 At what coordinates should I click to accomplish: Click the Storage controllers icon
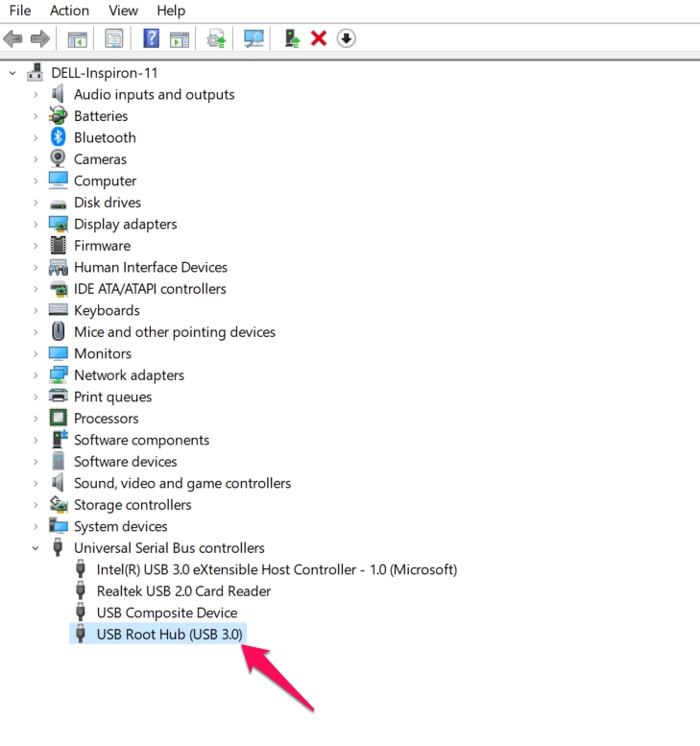tap(58, 504)
